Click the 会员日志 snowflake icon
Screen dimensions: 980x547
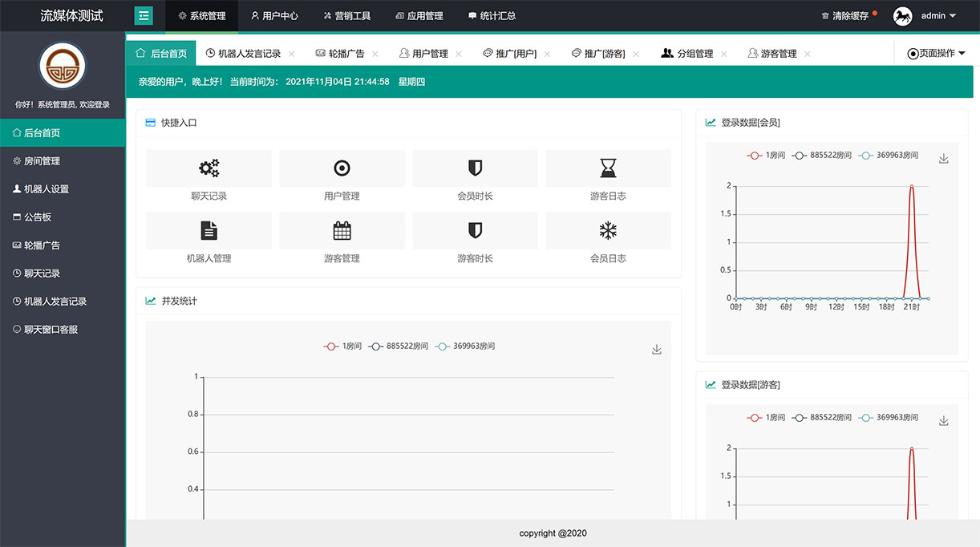coord(608,231)
